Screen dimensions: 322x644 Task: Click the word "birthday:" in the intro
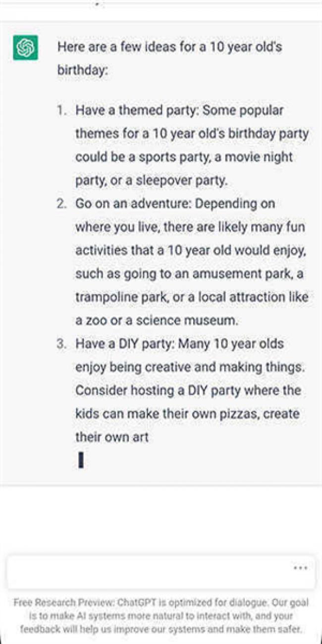(82, 71)
